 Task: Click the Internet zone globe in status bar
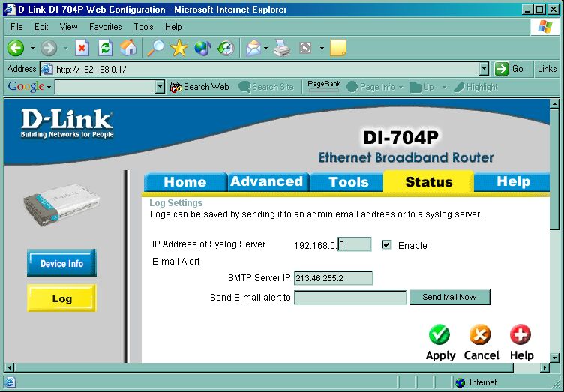point(460,383)
